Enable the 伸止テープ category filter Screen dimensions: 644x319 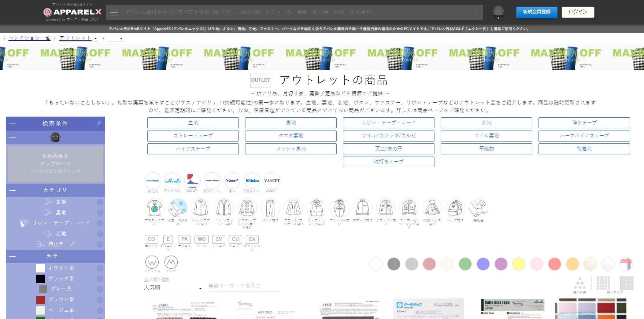point(100,244)
